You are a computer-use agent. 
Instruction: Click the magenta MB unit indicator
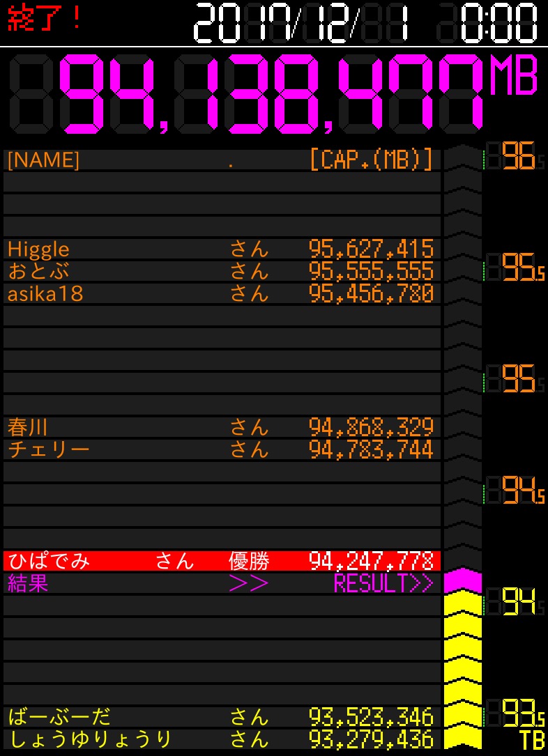pyautogui.click(x=515, y=76)
